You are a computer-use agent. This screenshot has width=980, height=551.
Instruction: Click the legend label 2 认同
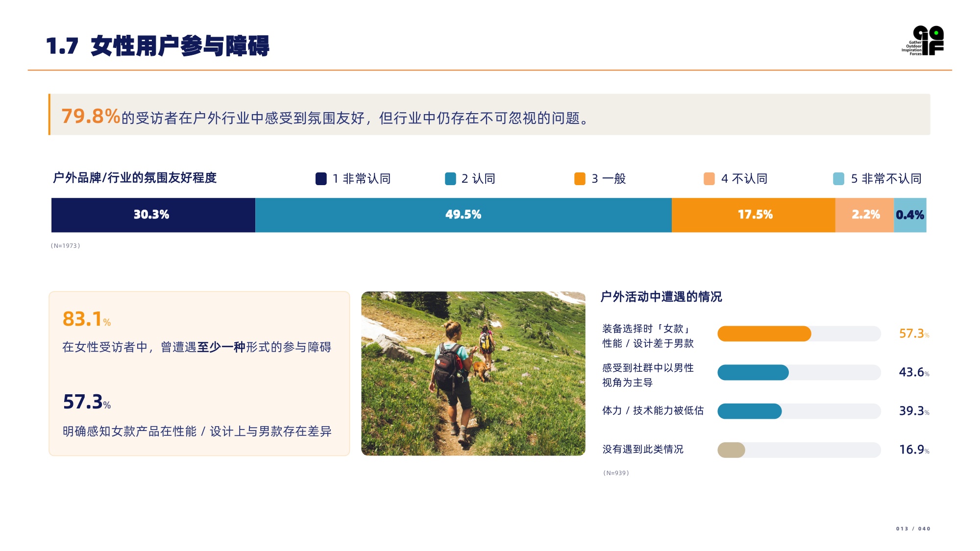[x=478, y=179]
